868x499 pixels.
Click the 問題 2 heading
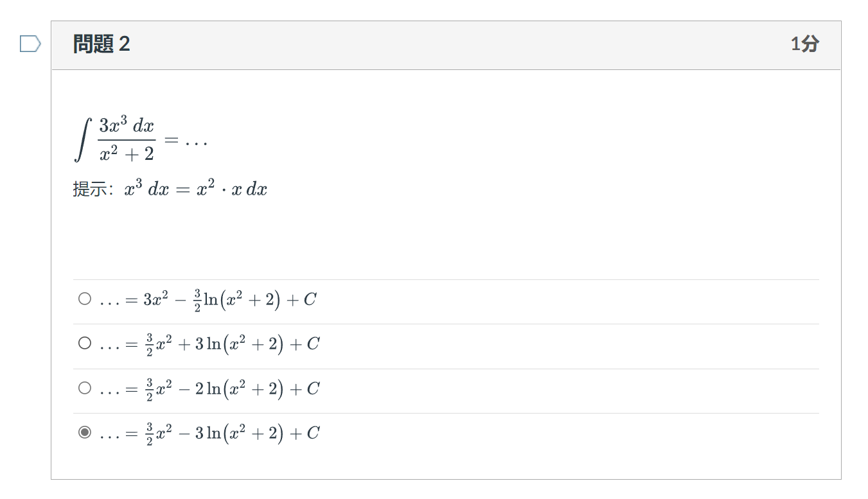pos(102,44)
